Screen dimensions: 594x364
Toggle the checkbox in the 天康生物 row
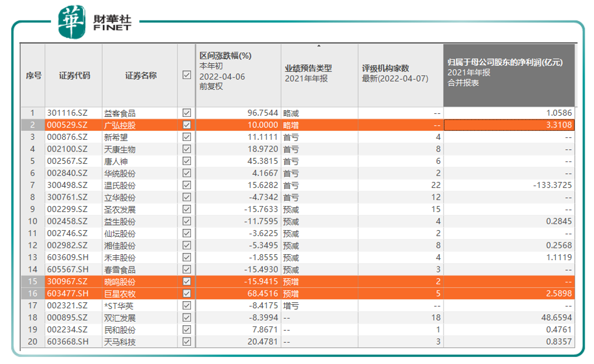(x=187, y=149)
